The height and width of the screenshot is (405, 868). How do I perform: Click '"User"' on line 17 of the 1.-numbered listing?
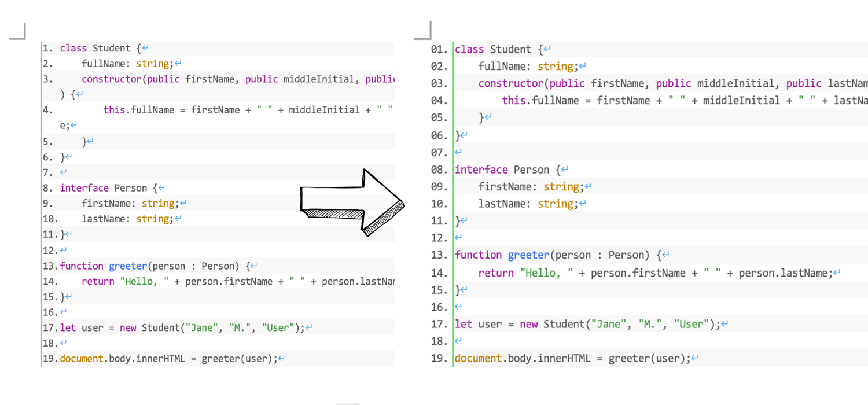click(x=278, y=328)
